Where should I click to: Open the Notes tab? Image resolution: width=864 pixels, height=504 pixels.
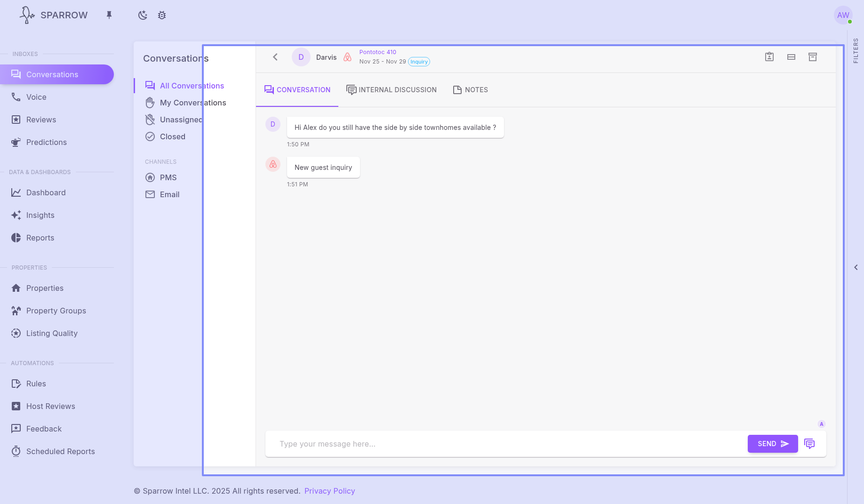(470, 90)
